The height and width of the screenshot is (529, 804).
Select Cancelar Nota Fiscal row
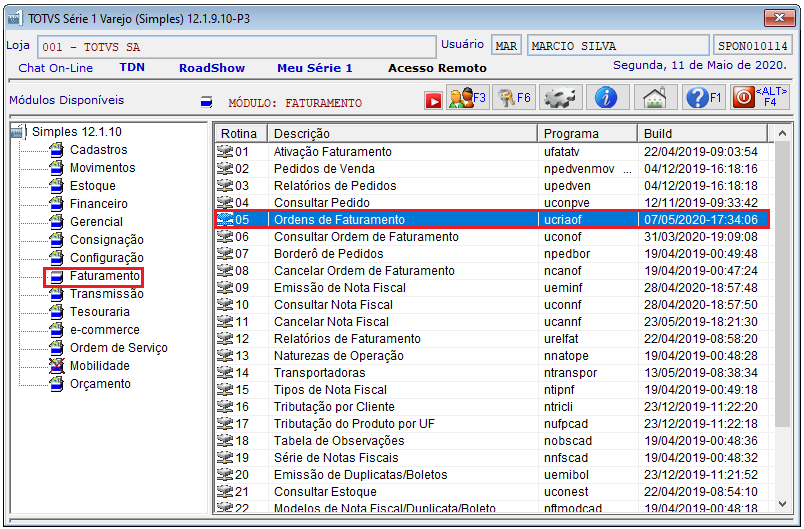tap(491, 321)
